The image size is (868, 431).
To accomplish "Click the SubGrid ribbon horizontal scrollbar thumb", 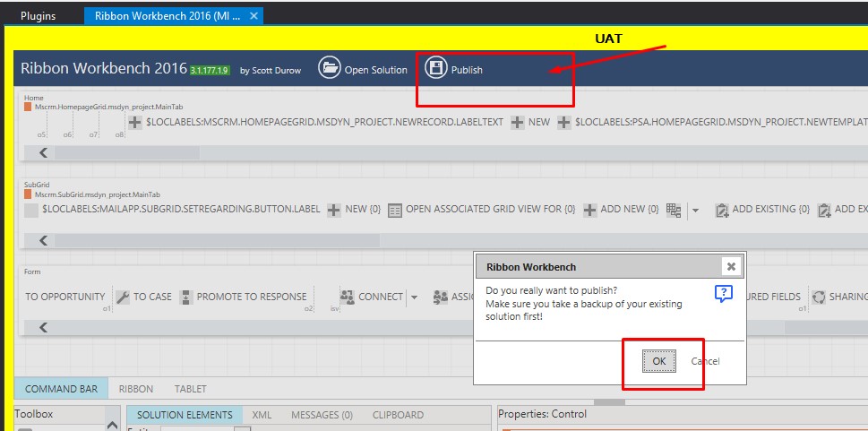I will 217,240.
